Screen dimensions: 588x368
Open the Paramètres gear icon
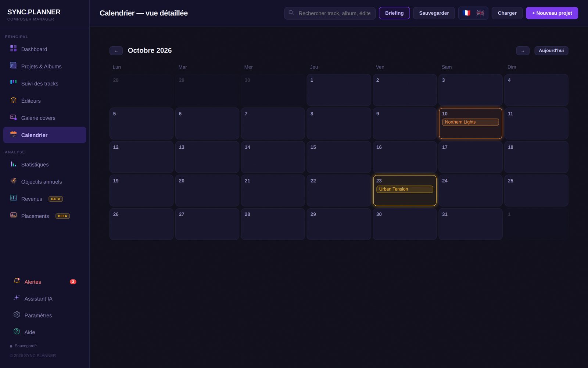pos(17,315)
